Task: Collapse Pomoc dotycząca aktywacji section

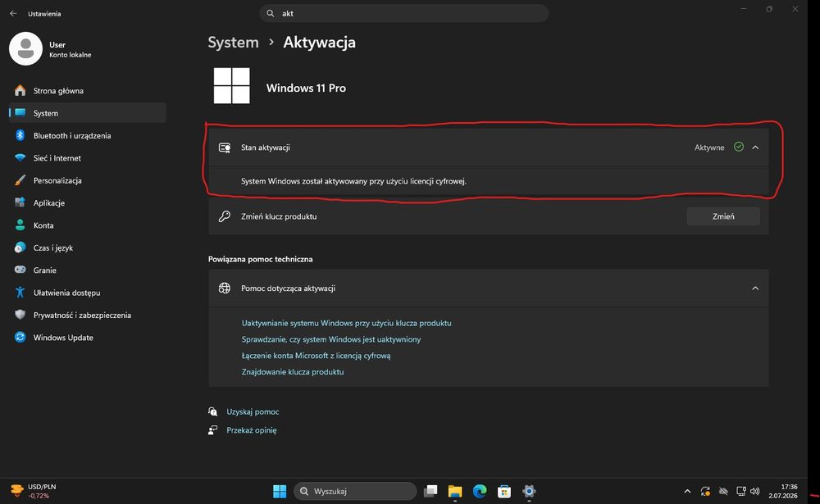Action: point(755,288)
